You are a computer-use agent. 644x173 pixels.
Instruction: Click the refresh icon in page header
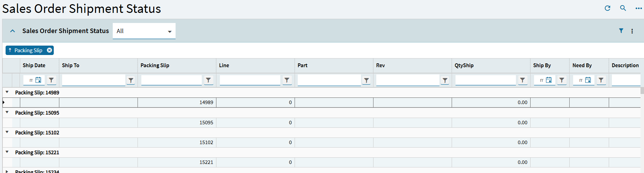(607, 8)
